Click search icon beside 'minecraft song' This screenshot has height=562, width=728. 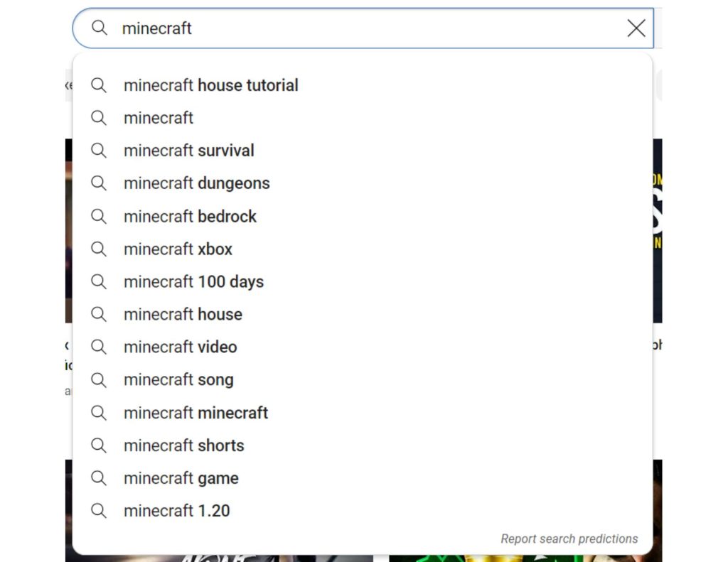pyautogui.click(x=98, y=380)
